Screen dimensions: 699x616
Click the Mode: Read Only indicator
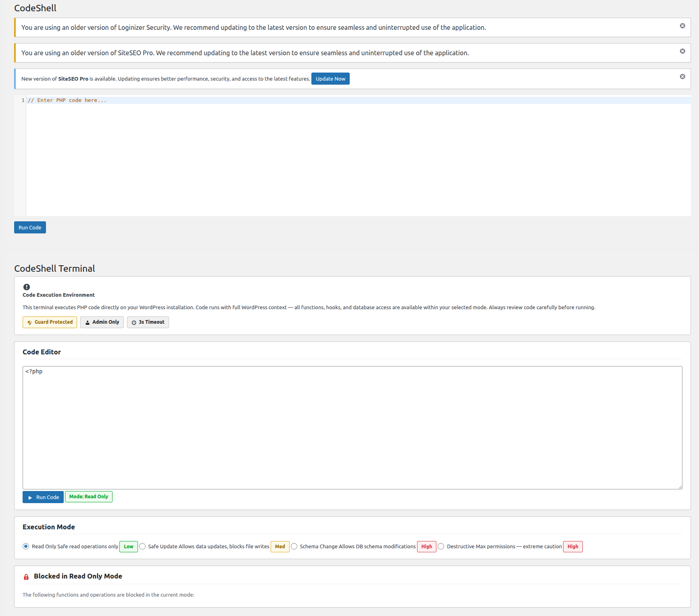[x=88, y=497]
